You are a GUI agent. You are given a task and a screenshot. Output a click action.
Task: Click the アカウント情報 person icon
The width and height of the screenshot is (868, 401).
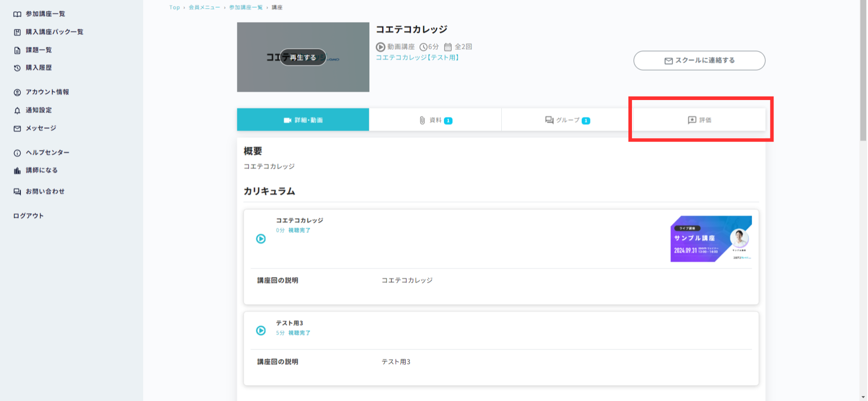tap(17, 92)
